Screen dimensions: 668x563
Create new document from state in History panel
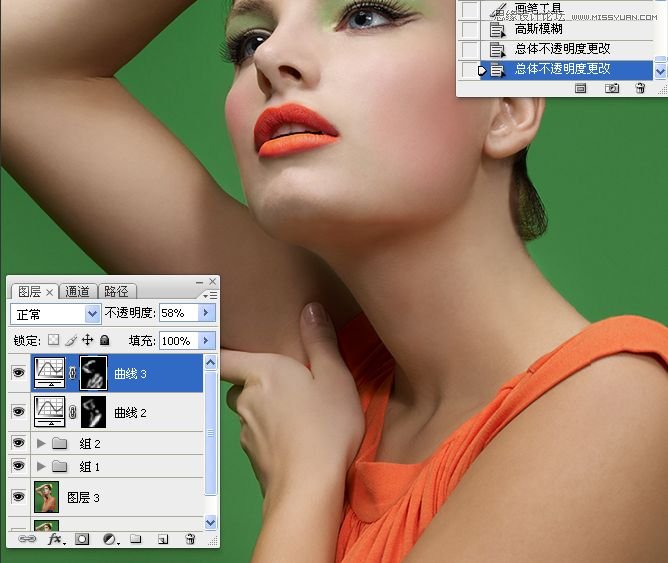[x=580, y=88]
